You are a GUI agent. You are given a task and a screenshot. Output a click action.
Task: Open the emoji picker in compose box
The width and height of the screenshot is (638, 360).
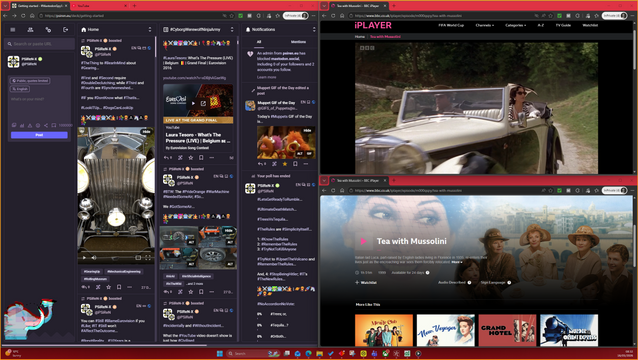[x=38, y=125]
